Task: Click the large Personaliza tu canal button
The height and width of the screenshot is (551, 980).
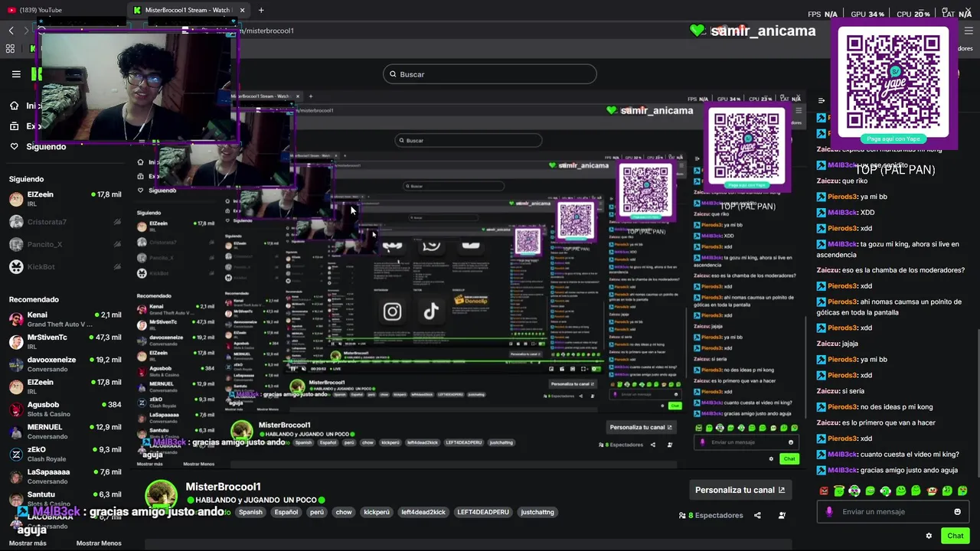Action: pos(740,490)
